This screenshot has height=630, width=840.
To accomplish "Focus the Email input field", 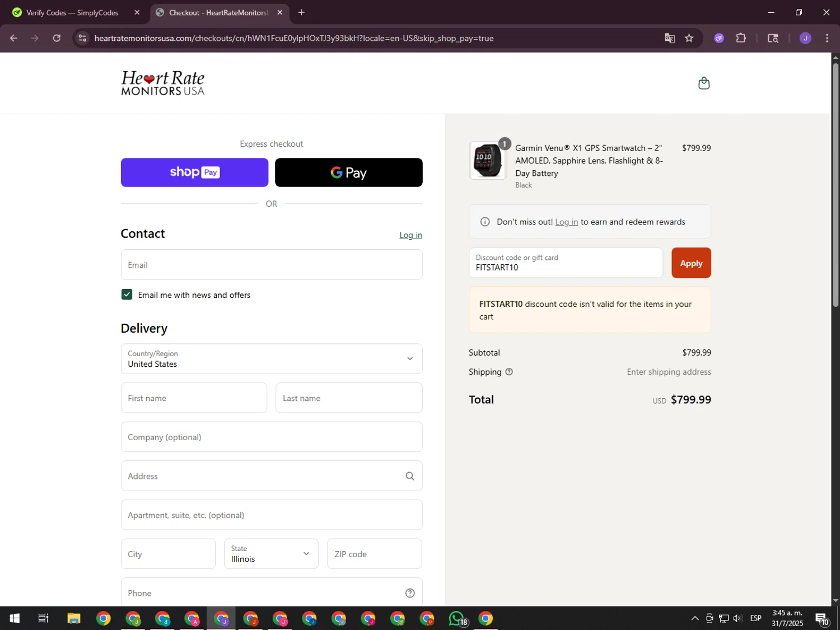I will pos(272,265).
